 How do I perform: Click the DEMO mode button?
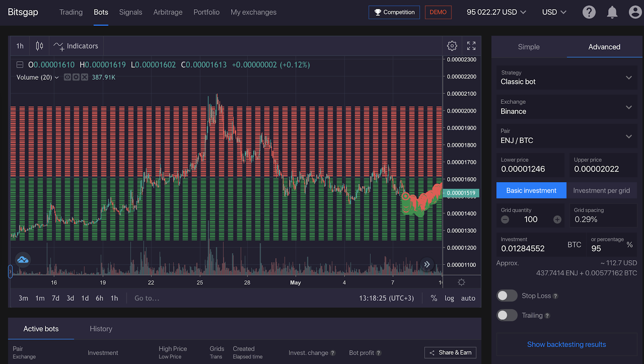click(438, 12)
